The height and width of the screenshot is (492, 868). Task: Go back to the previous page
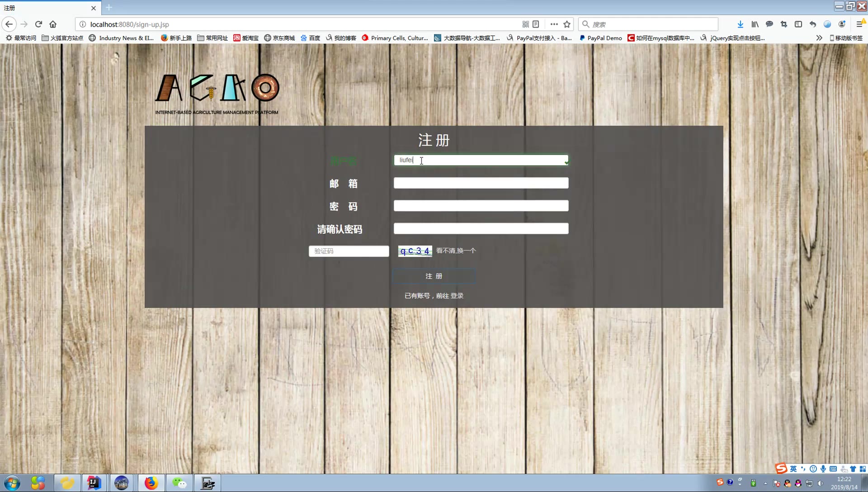pyautogui.click(x=9, y=24)
